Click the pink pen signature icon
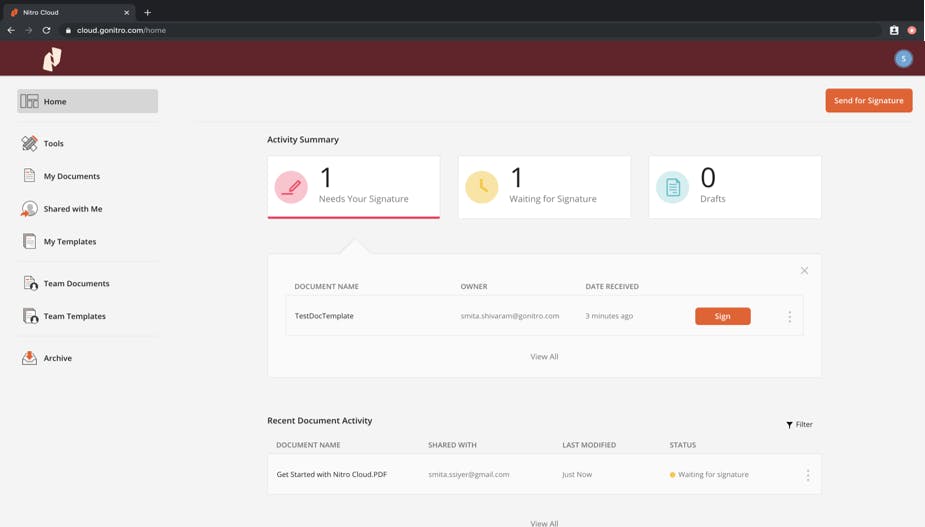 tap(291, 187)
